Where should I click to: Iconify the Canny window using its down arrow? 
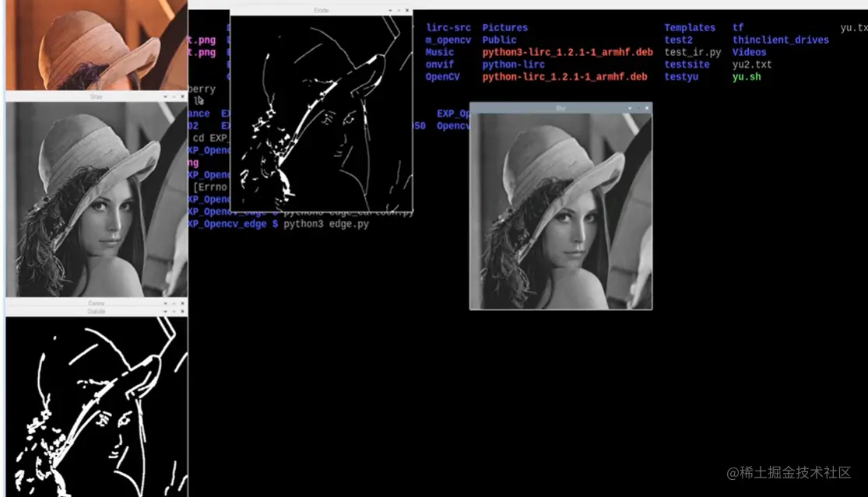(x=165, y=303)
